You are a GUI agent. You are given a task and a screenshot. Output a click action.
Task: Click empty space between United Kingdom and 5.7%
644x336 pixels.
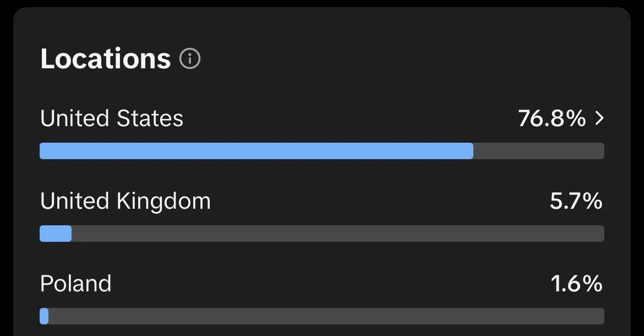(380, 201)
